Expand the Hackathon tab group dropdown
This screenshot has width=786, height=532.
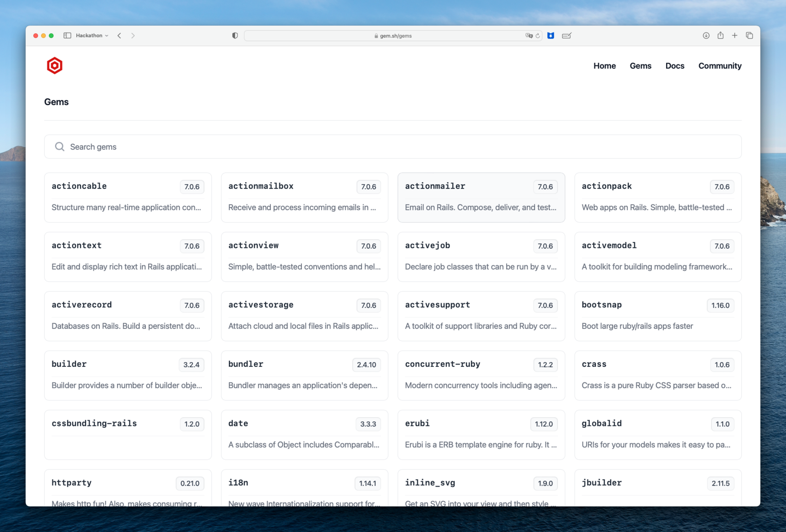[92, 35]
